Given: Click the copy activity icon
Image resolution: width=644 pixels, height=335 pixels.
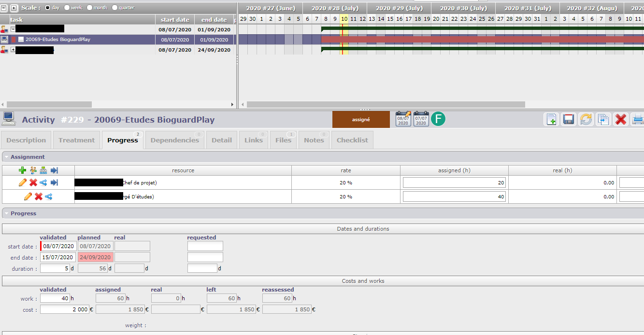Looking at the screenshot, I should point(603,119).
